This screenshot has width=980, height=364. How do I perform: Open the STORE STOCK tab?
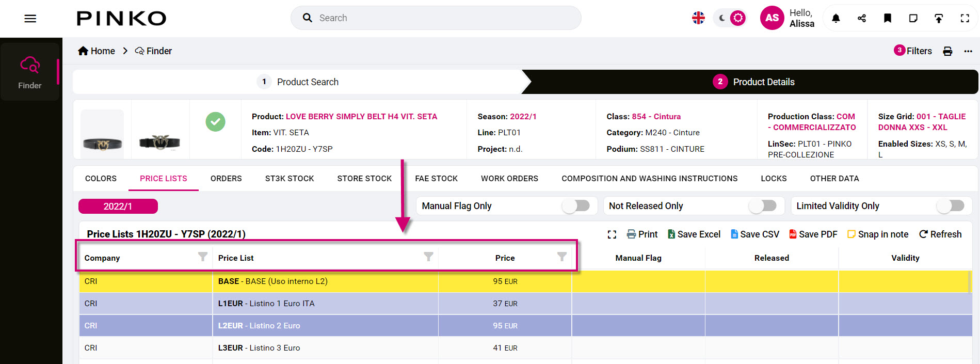tap(364, 179)
